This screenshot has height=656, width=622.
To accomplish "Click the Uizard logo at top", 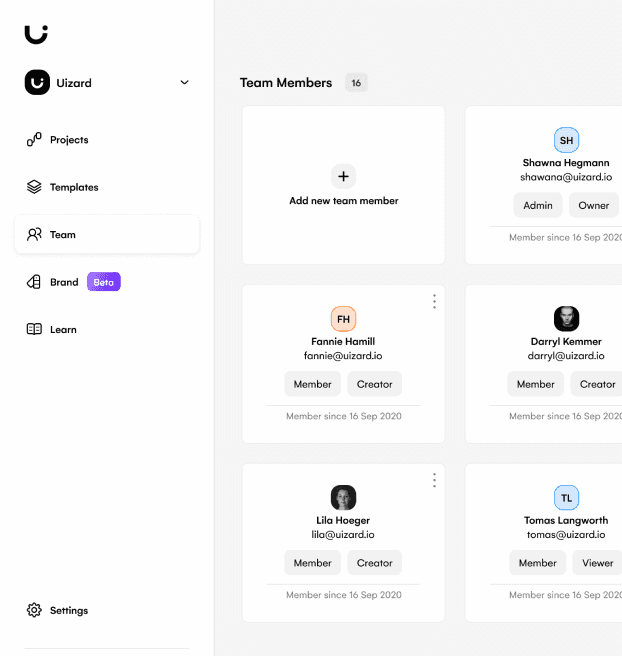I will (x=36, y=34).
